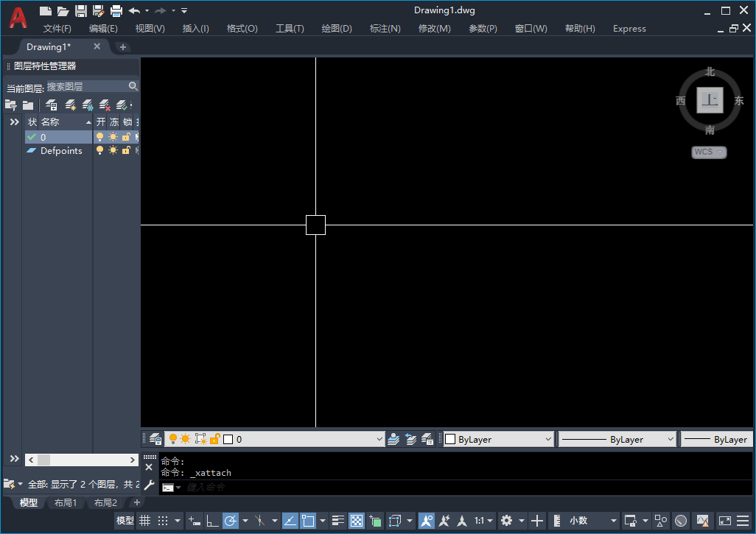Screen dimensions: 756x534
Task: Click the New Layer icon in layer manager
Action: click(x=69, y=105)
